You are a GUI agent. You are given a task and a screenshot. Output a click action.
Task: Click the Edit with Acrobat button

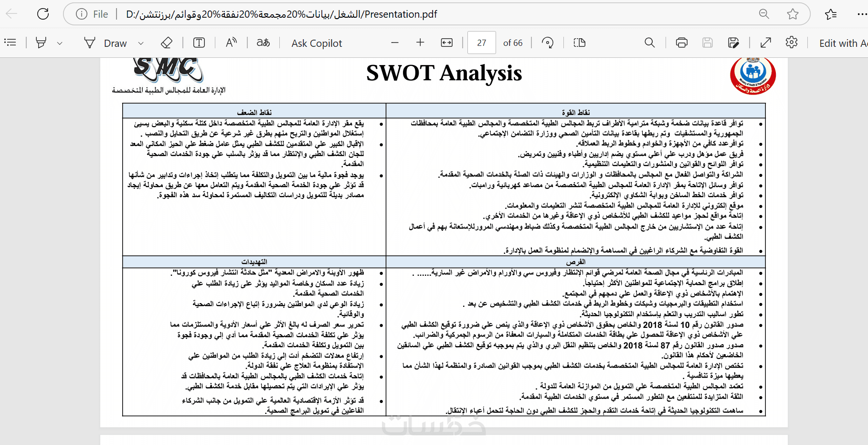pyautogui.click(x=843, y=43)
